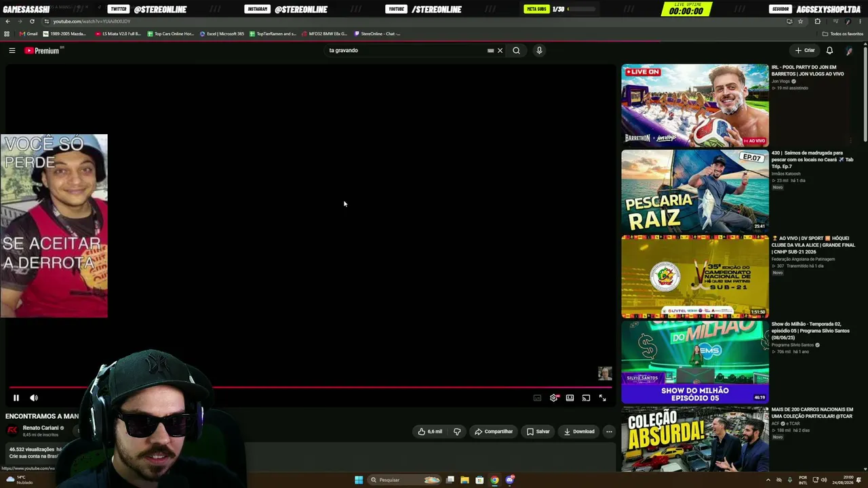868x488 pixels.
Task: Open the 'LS Miata V2.0 Full B...' bookmark
Action: pyautogui.click(x=118, y=34)
